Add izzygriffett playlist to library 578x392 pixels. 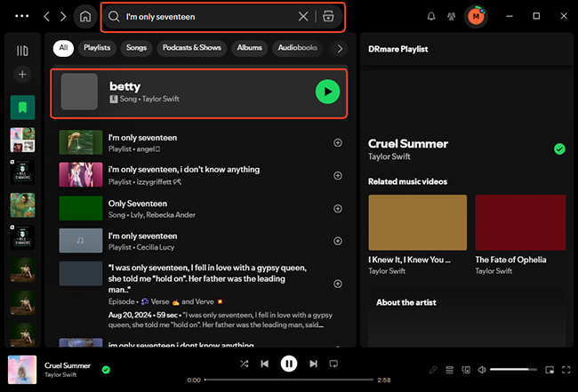[x=338, y=176]
